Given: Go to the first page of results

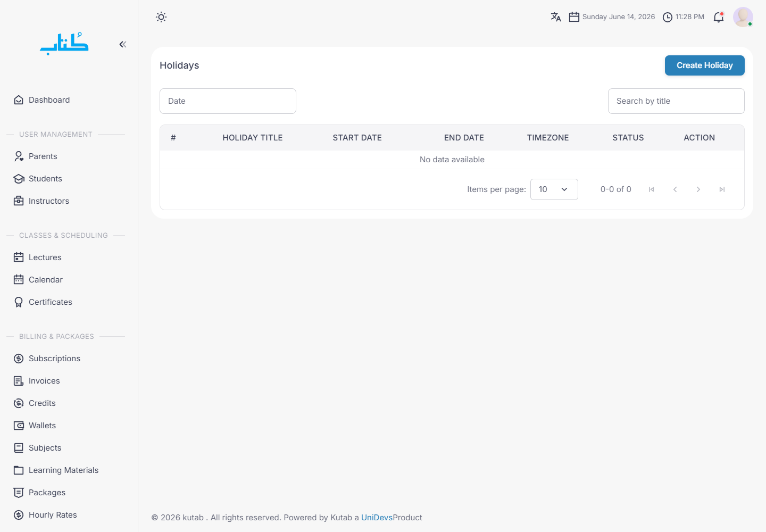Looking at the screenshot, I should (x=651, y=189).
